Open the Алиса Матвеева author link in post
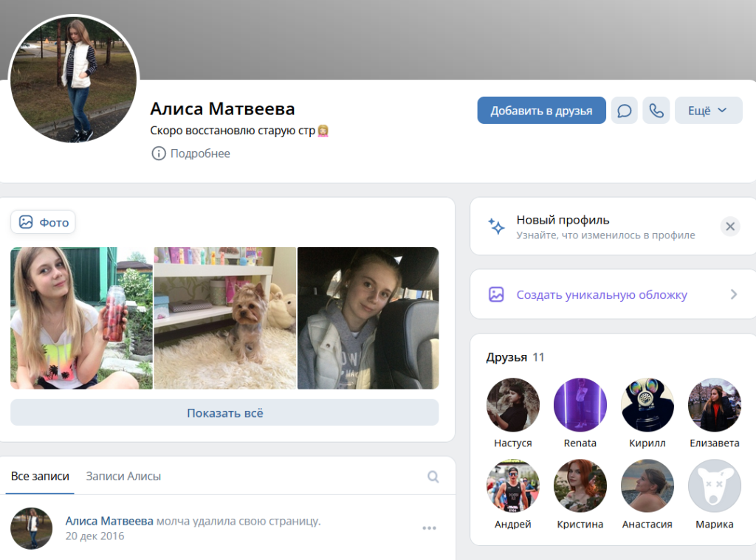 click(x=109, y=521)
